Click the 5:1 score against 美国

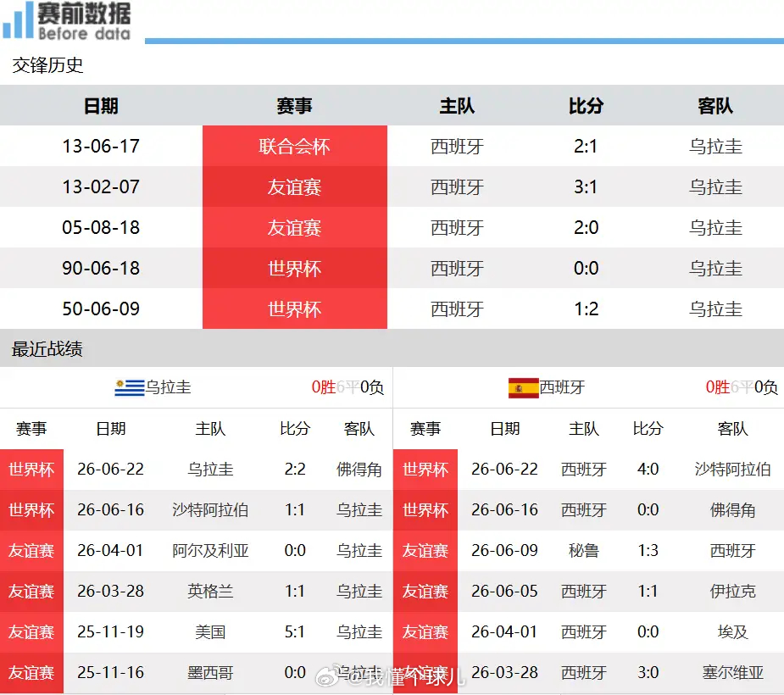294,632
